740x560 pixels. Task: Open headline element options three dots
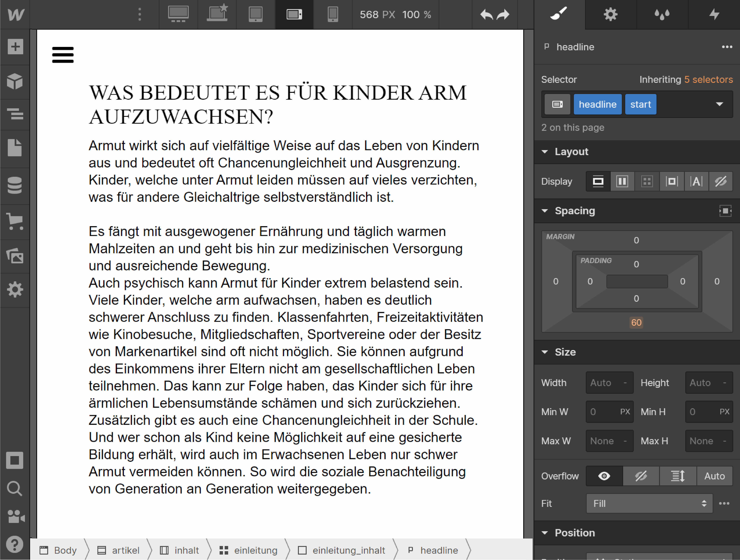(727, 47)
